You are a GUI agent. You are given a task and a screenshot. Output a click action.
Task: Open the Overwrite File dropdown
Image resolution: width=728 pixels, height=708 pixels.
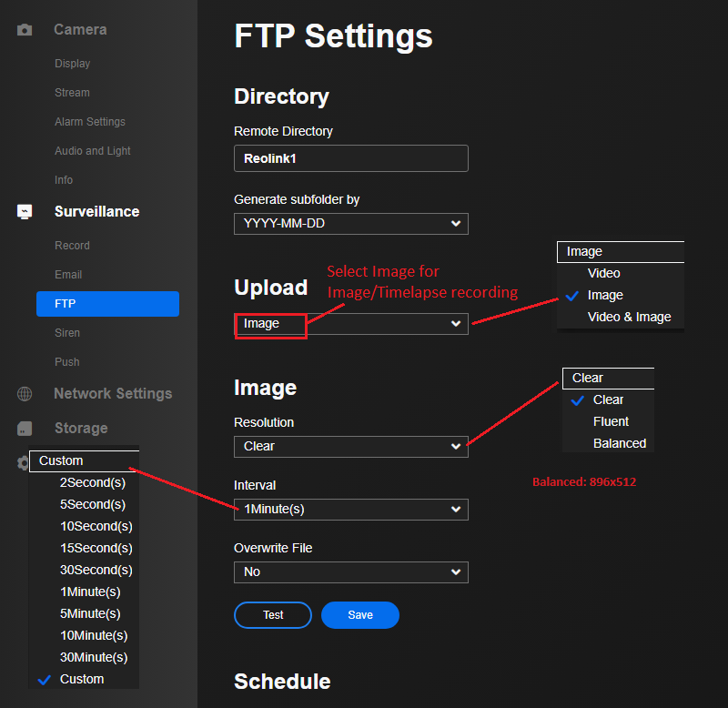pyautogui.click(x=350, y=572)
